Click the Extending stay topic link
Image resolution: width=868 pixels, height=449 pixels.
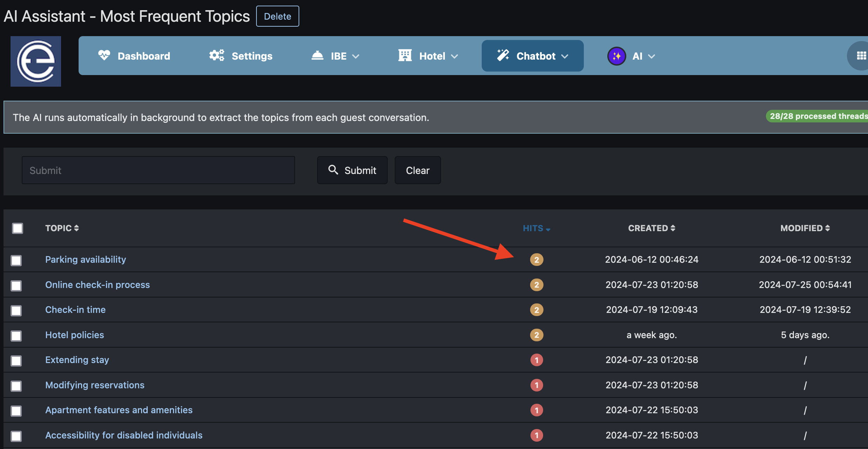pyautogui.click(x=77, y=359)
